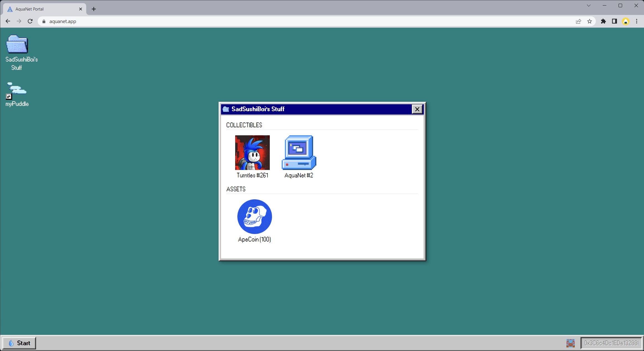Click the COLLECTIBLES section heading
This screenshot has width=644, height=351.
click(x=244, y=125)
